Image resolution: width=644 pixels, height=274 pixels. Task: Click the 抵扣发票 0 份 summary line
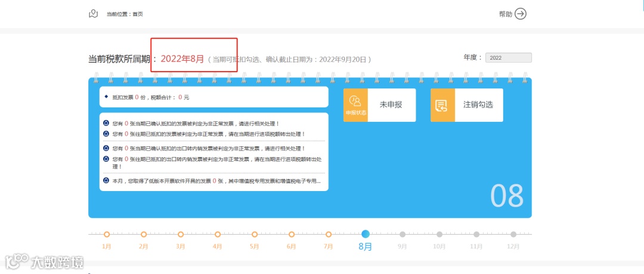click(151, 97)
